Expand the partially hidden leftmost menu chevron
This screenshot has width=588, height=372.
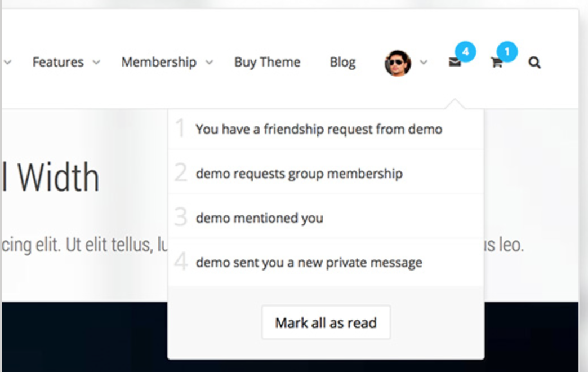pos(7,63)
